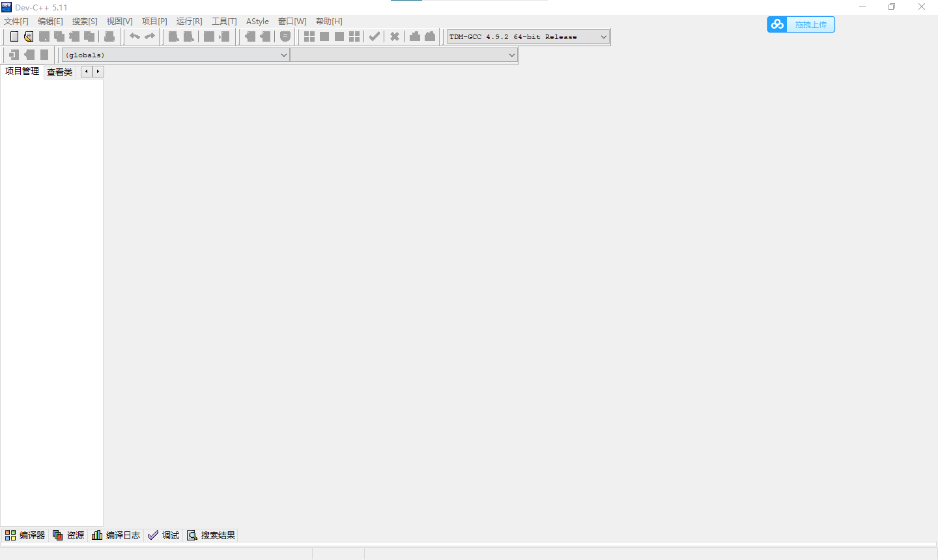This screenshot has height=560, width=938.
Task: Open the 编译日志 bottom tab
Action: pos(116,535)
